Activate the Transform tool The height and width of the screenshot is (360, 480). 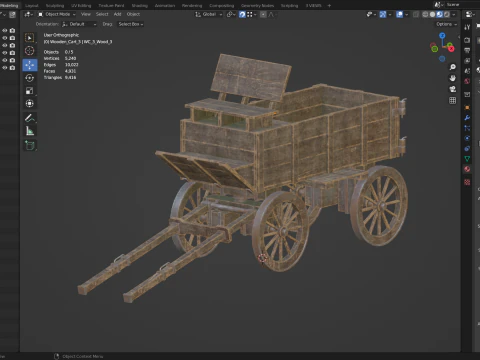pyautogui.click(x=30, y=103)
